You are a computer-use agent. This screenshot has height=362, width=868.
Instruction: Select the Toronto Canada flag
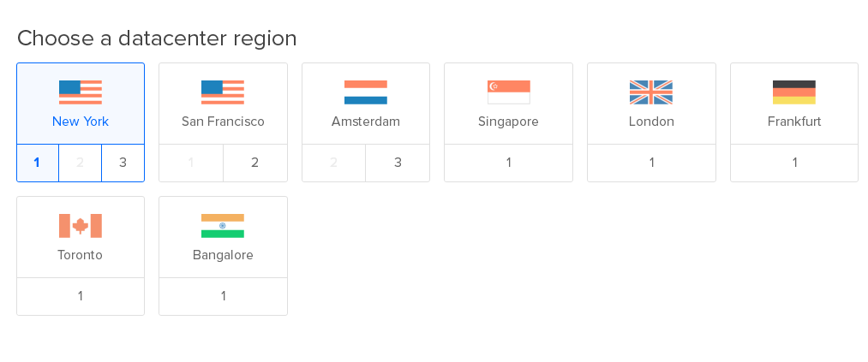coord(81,225)
